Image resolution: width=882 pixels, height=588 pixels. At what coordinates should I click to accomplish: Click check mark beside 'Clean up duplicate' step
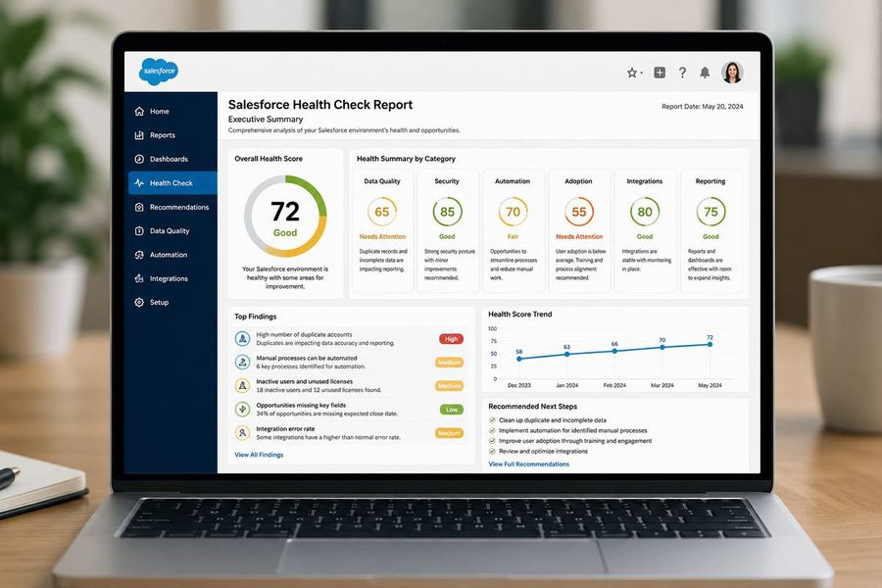(x=492, y=420)
